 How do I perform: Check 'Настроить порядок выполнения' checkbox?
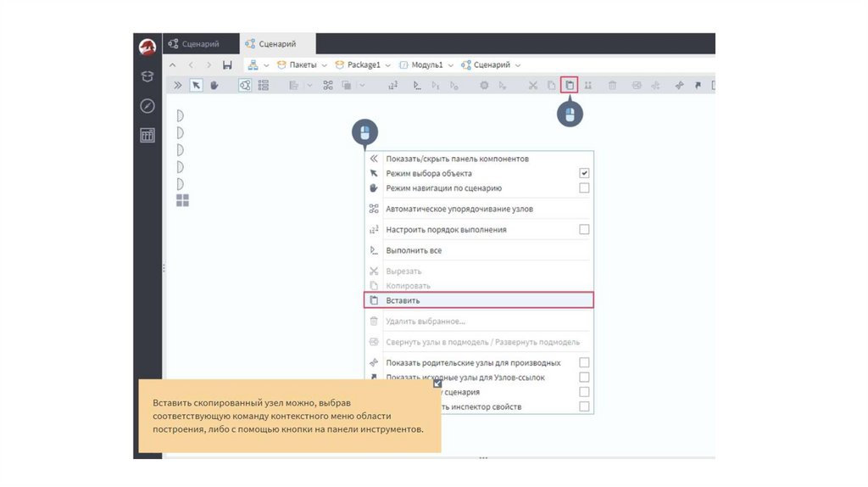tap(584, 229)
